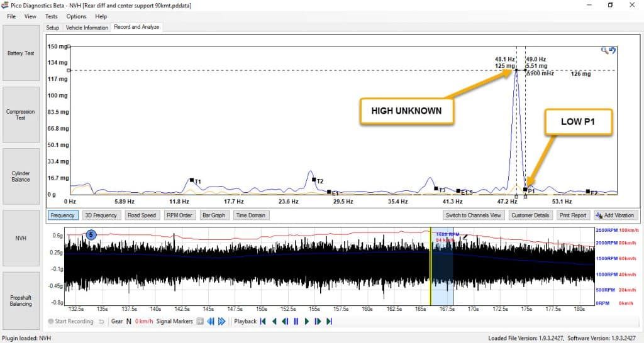Click Switch to Channels View
The width and height of the screenshot is (644, 343).
(473, 215)
